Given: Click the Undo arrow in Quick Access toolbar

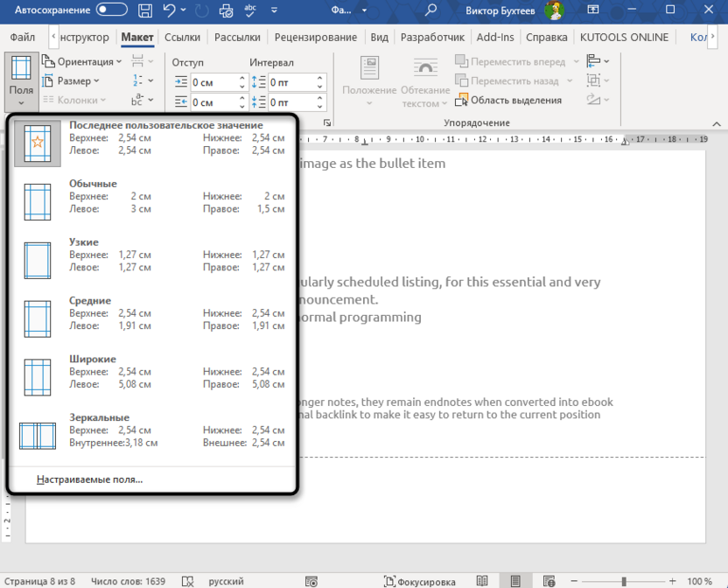Looking at the screenshot, I should pyautogui.click(x=166, y=11).
